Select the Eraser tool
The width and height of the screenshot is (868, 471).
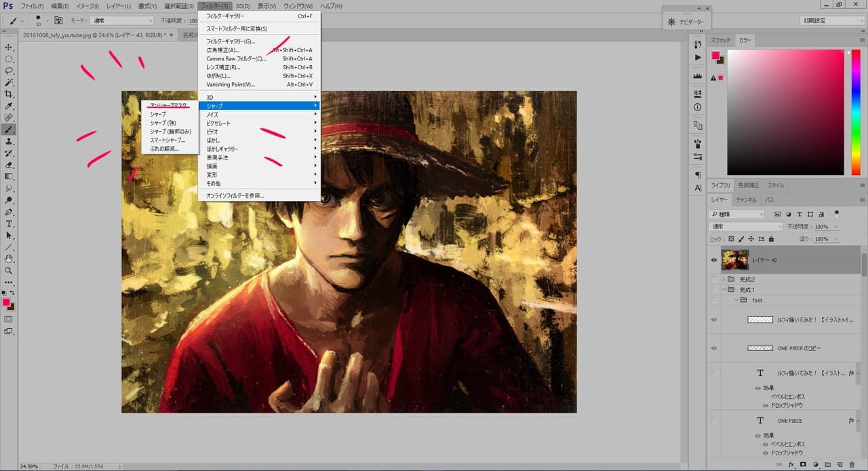(x=9, y=164)
